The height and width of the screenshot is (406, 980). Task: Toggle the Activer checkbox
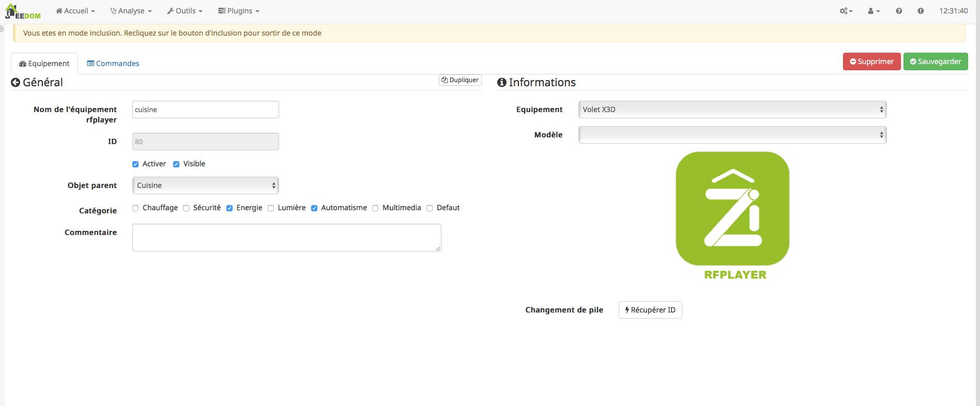pyautogui.click(x=135, y=164)
